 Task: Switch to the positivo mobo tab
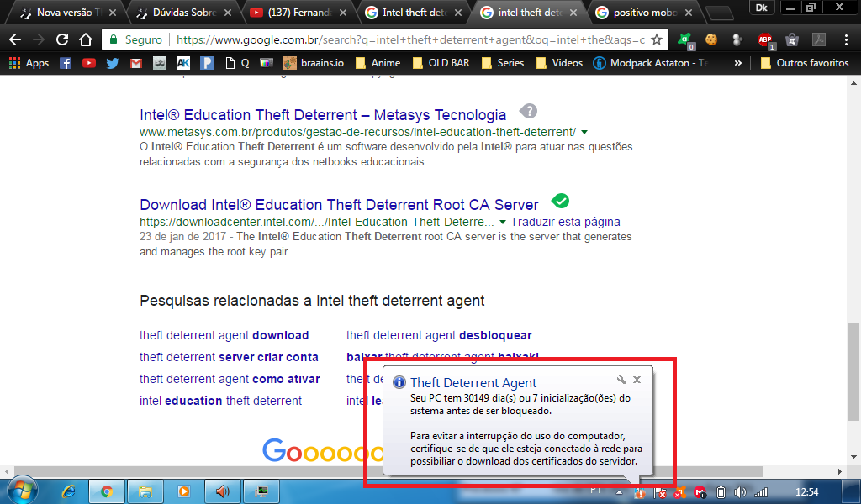645,12
